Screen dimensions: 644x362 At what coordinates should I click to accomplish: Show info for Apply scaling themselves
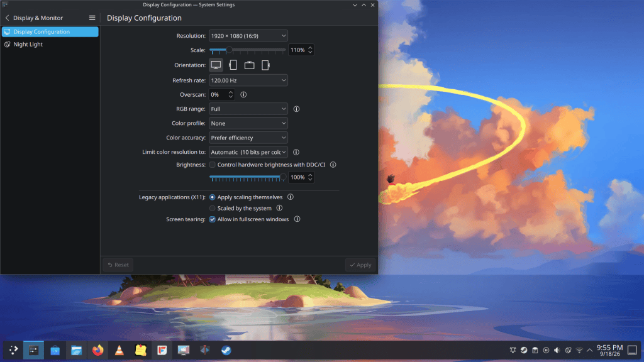[291, 197]
